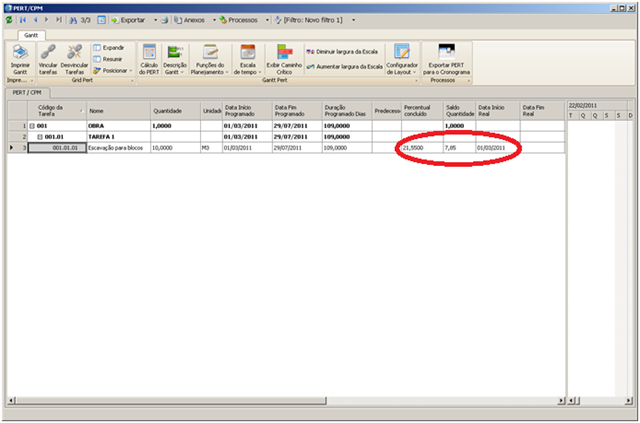This screenshot has height=423, width=640.
Task: Click Data Fim Real column header
Action: pos(542,111)
